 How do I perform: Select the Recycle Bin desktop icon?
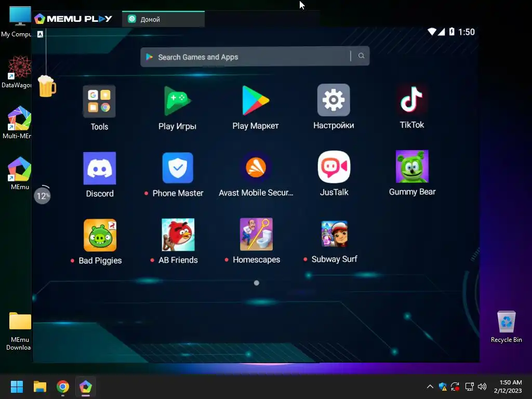(x=506, y=327)
